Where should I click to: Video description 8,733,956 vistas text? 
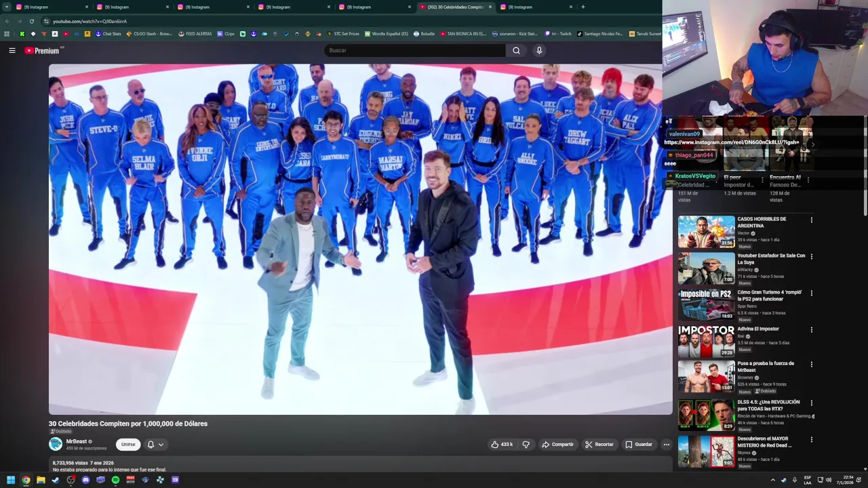(69, 463)
